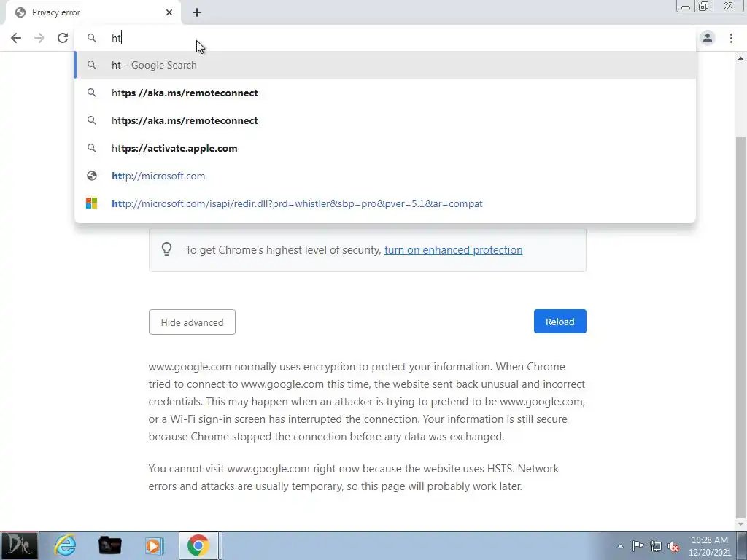The image size is (747, 560).
Task: Open the Chrome profile avatar icon
Action: (708, 38)
